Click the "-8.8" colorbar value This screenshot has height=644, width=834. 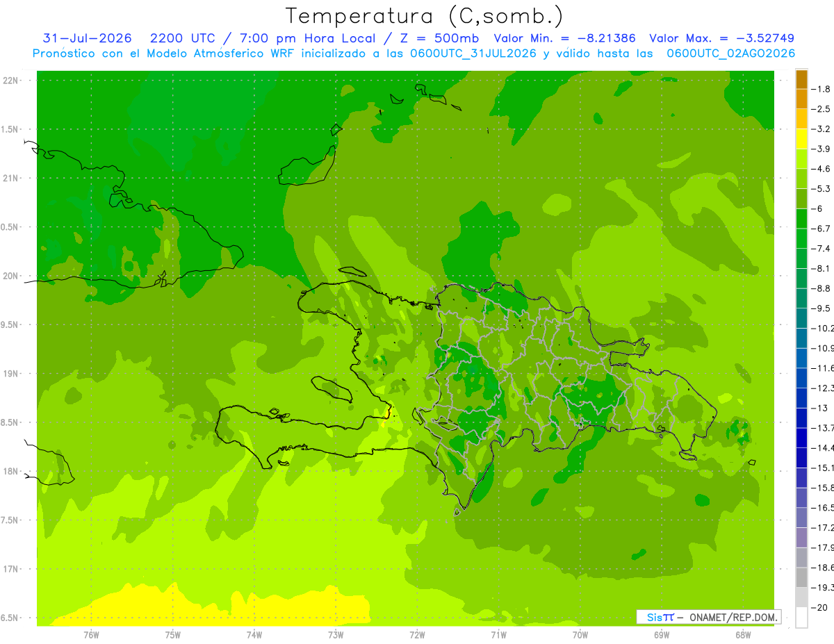coord(821,288)
